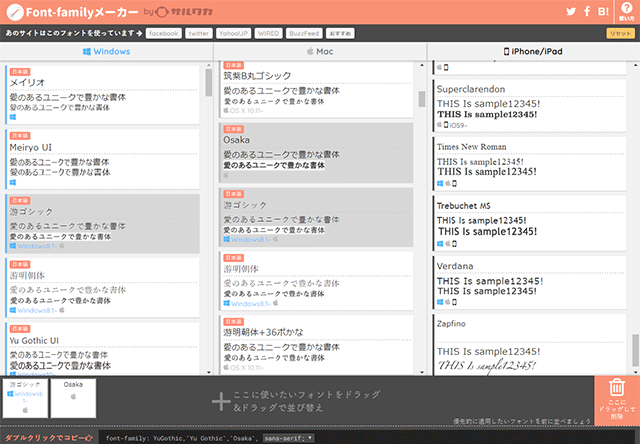Viewport: 640px width, 444px height.
Task: Select the 筑紫B丸ゴシック card in Mac column
Action: coord(316,89)
